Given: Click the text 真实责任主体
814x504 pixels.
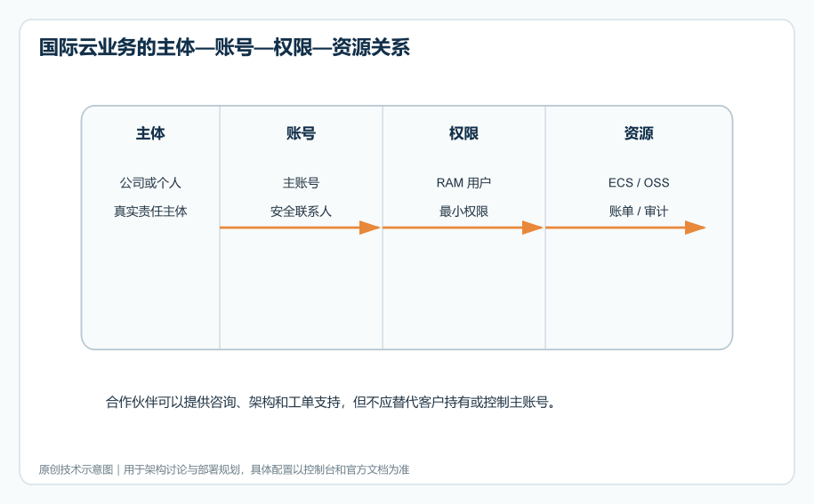Looking at the screenshot, I should pyautogui.click(x=150, y=212).
